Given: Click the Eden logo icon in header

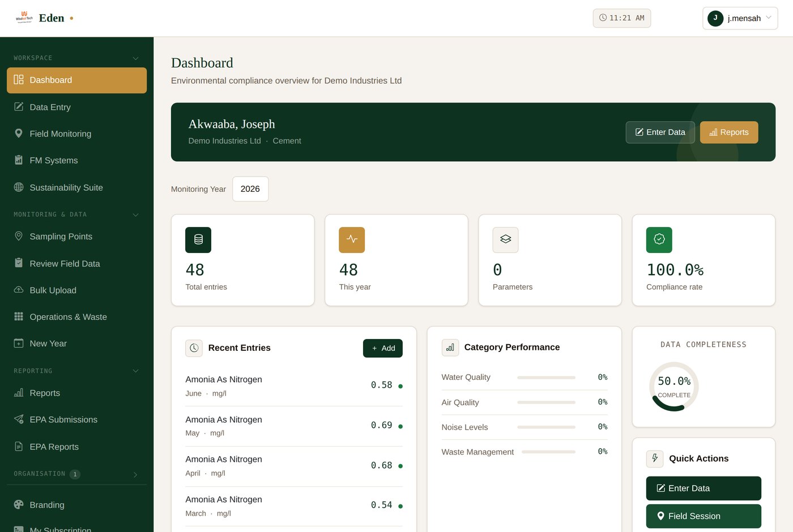Looking at the screenshot, I should click(24, 17).
